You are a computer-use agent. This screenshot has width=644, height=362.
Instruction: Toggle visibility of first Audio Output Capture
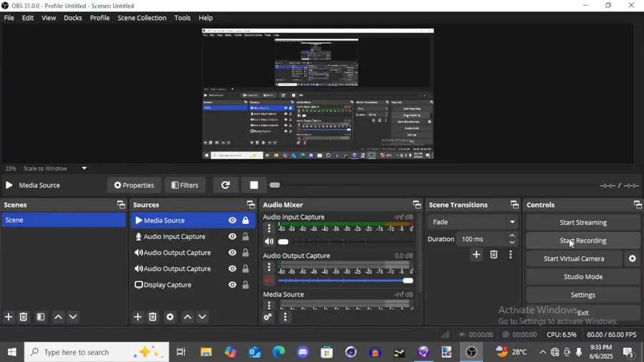(233, 253)
